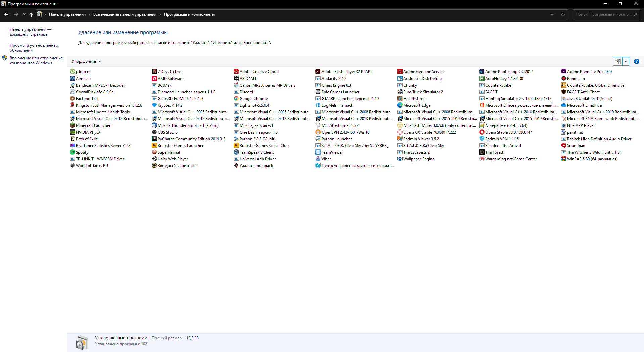
Task: Expand the address bar history dropdown
Action: [x=552, y=14]
